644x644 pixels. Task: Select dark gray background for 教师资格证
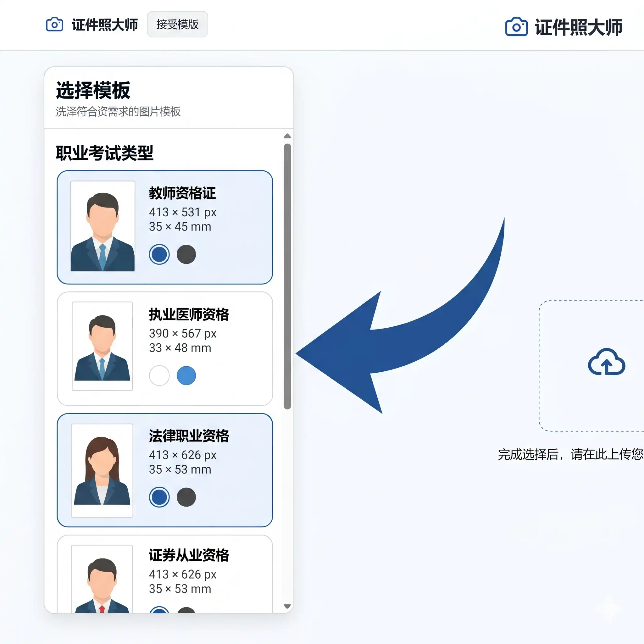click(186, 254)
